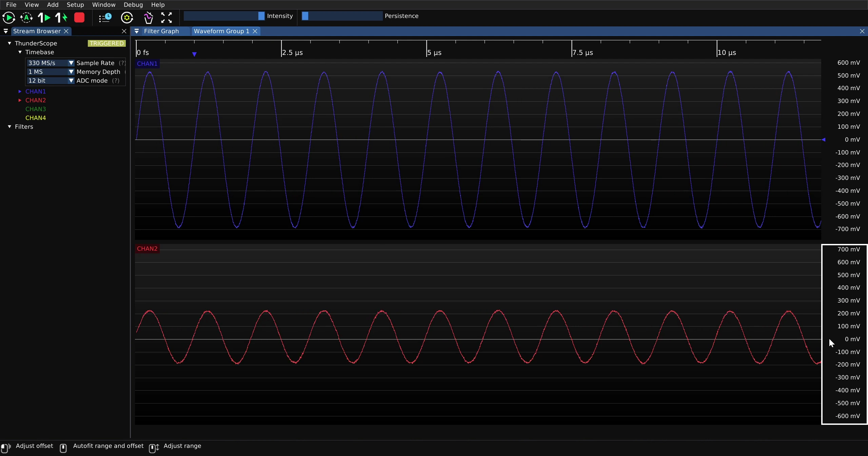The width and height of the screenshot is (868, 456).
Task: Force a single trigger with the lightning icon
Action: [61, 18]
